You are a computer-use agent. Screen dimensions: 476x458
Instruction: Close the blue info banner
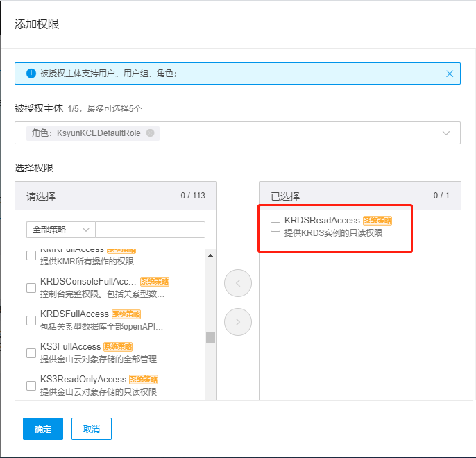tap(450, 74)
